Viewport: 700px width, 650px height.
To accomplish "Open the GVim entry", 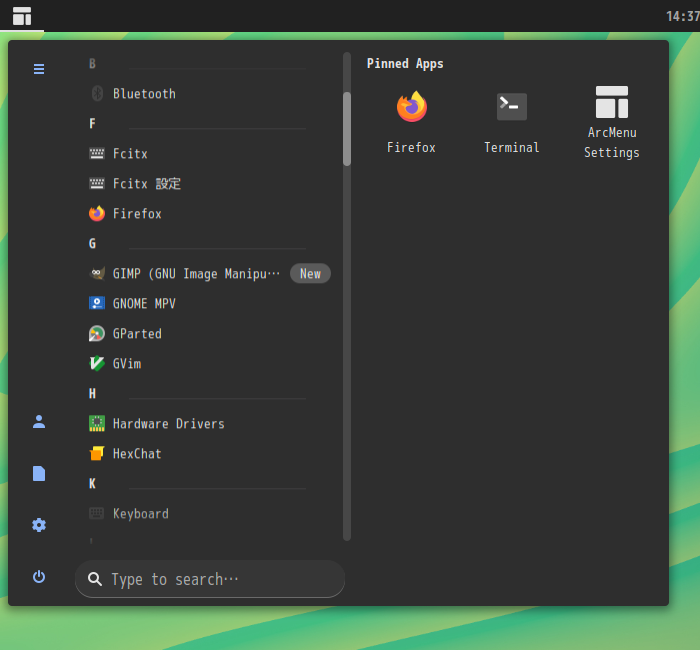I will pos(210,363).
